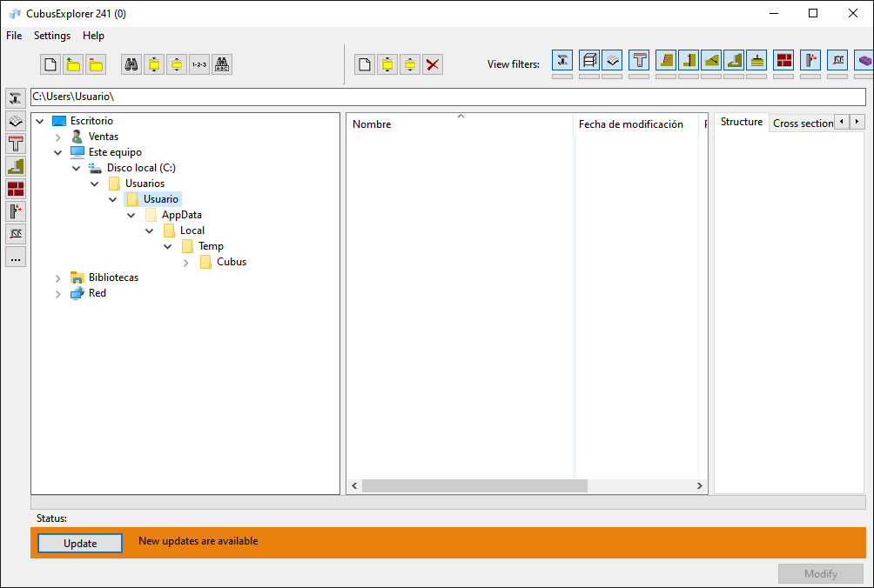The height and width of the screenshot is (588, 874).
Task: Toggle the red T-section view filter
Action: click(x=639, y=60)
